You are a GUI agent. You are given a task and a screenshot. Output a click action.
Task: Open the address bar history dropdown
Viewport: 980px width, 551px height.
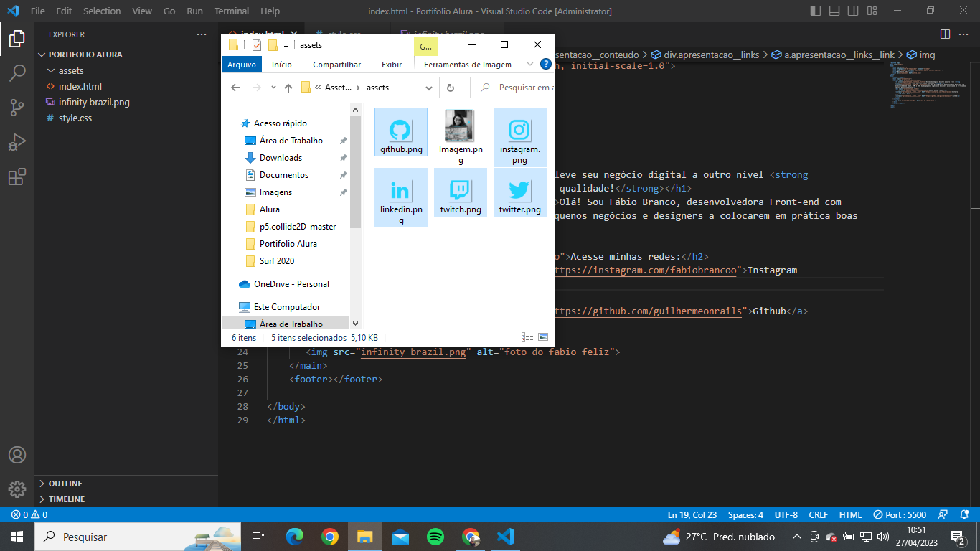429,88
